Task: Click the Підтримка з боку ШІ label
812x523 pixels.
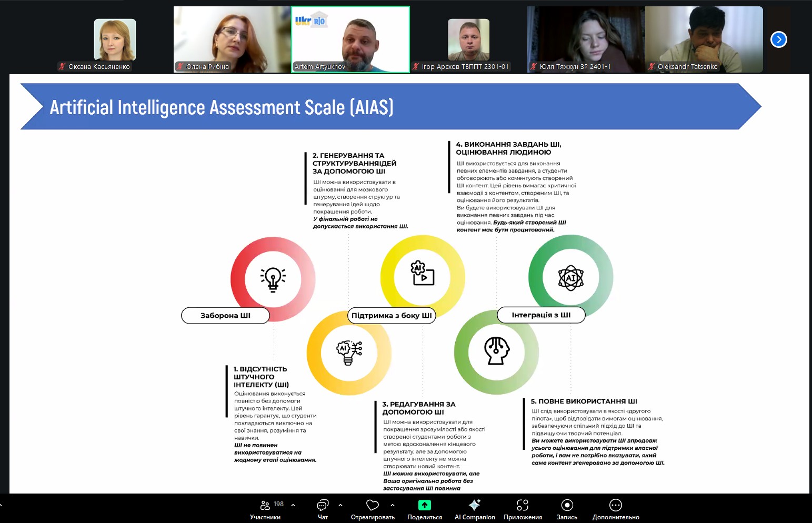Action: click(x=392, y=316)
